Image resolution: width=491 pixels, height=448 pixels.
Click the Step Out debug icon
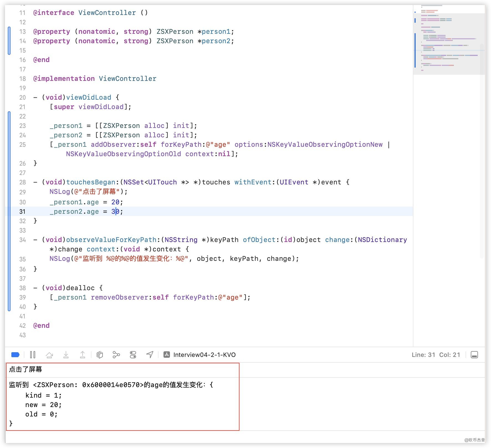(83, 355)
